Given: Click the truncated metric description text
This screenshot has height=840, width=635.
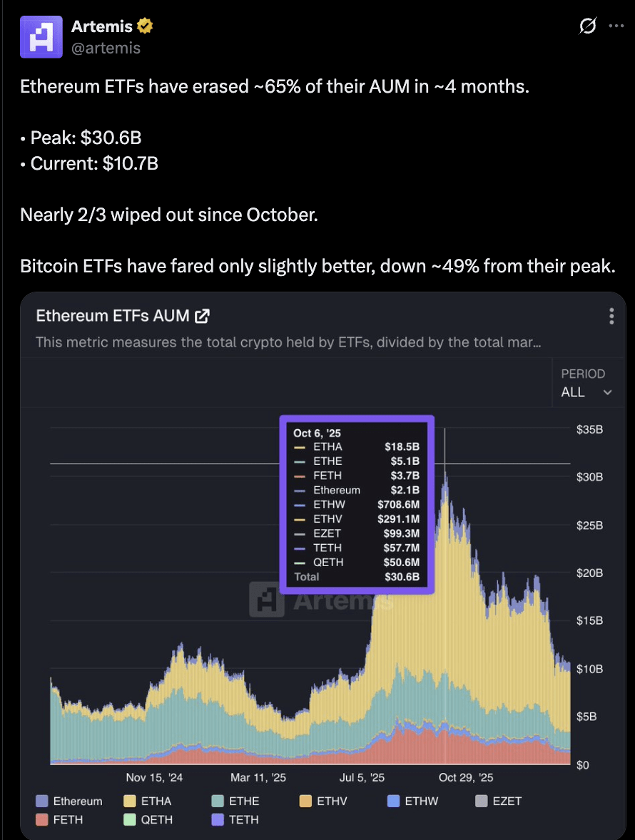Looking at the screenshot, I should click(x=288, y=342).
